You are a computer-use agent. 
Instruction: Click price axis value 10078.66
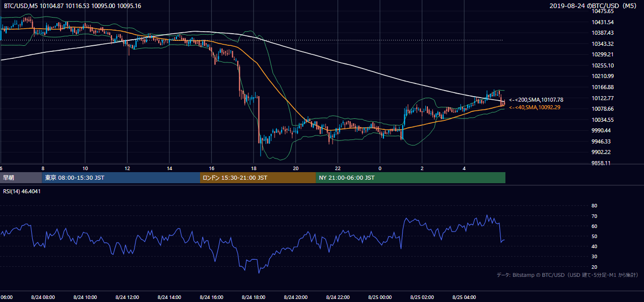pos(603,109)
